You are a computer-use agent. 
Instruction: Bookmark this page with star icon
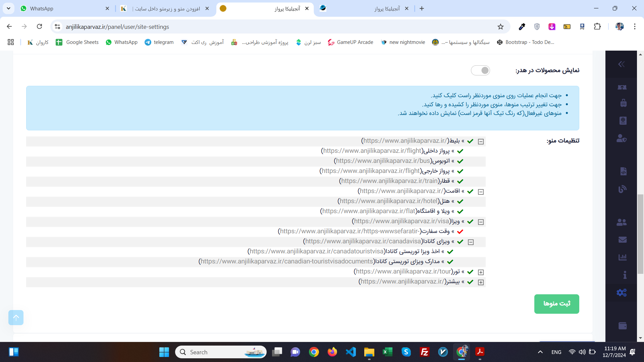(x=500, y=26)
